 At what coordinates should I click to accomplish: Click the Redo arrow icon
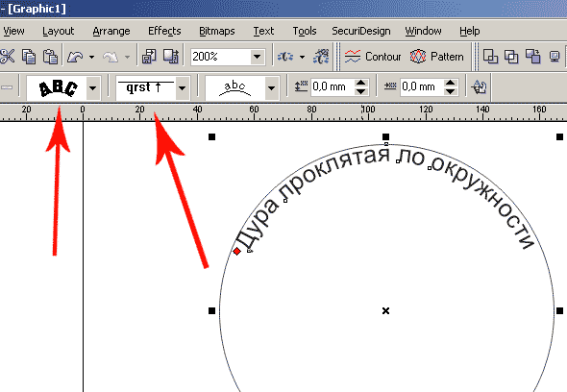point(111,57)
